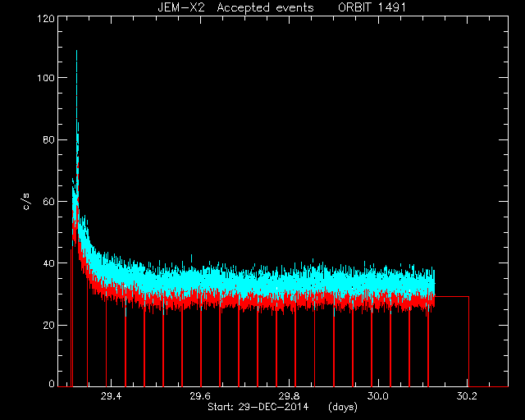This screenshot has height=420, width=525.
Task: Click the 30.0 x-axis tick label
Action: [378, 396]
